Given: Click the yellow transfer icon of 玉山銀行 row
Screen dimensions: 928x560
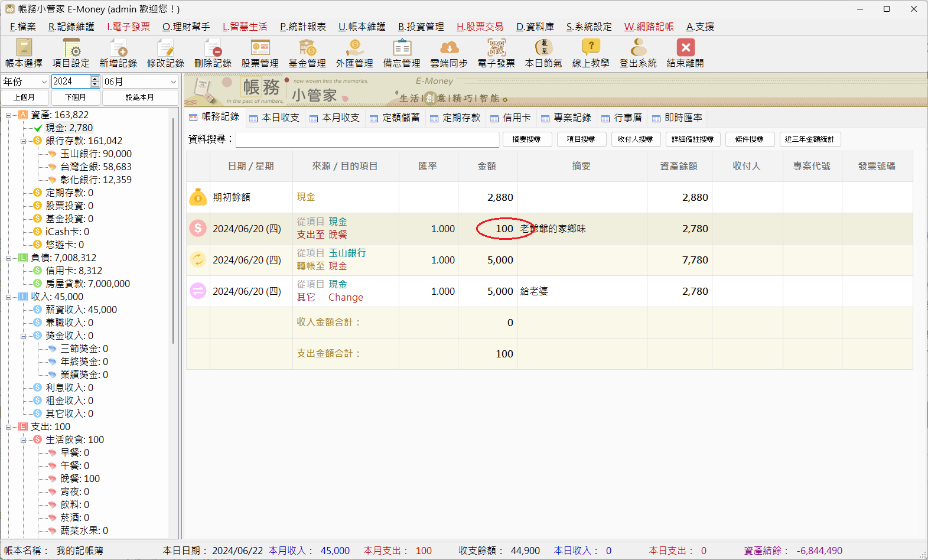Looking at the screenshot, I should pyautogui.click(x=198, y=260).
